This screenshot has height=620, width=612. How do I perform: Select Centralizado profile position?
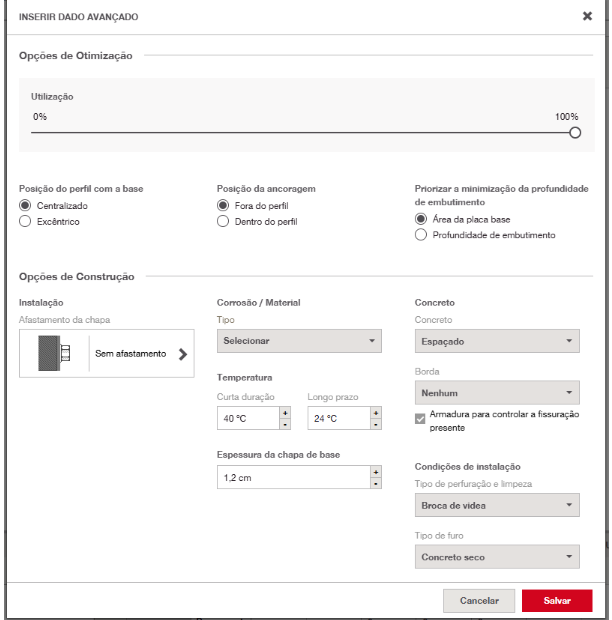click(25, 205)
